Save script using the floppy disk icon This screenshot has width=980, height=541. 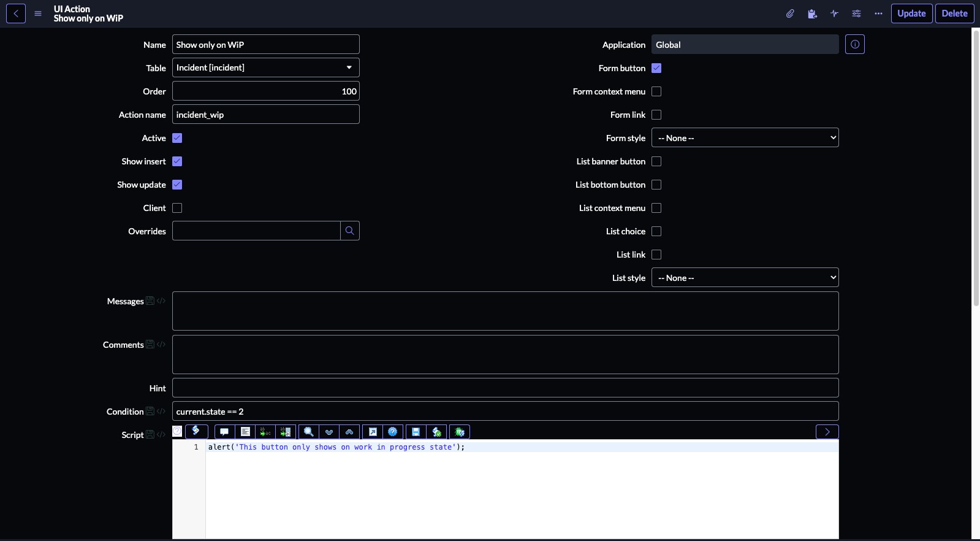(416, 432)
